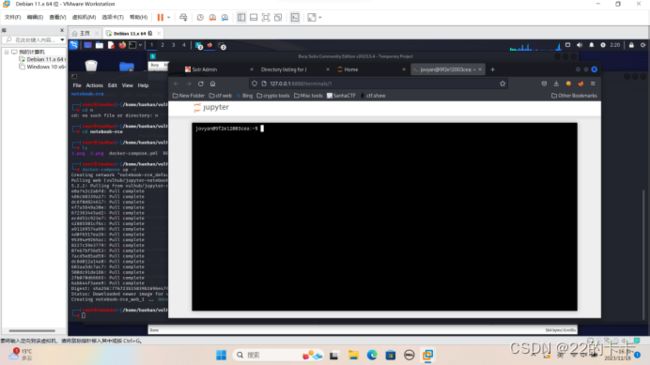The width and height of the screenshot is (650, 365).
Task: Select the Debian 11.x 64 VM tab
Action: click(132, 33)
